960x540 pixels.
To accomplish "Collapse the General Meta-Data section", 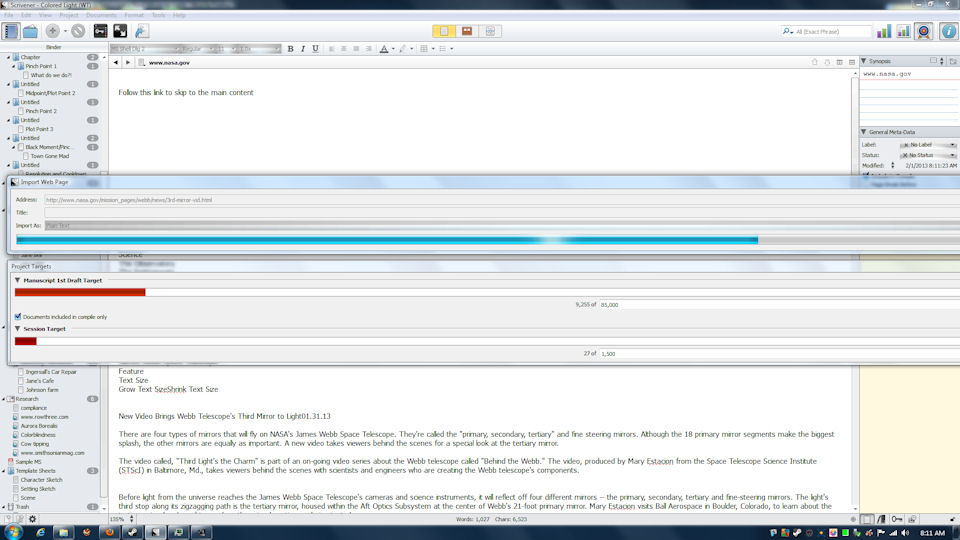I will [x=864, y=132].
